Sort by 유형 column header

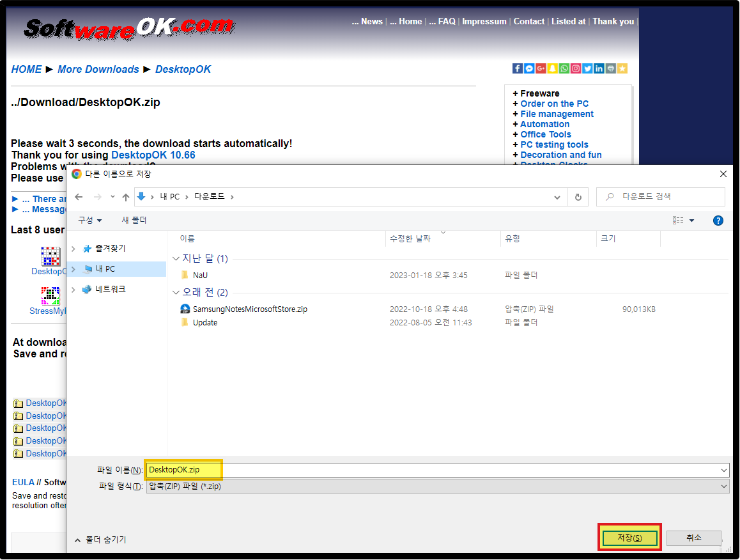pyautogui.click(x=512, y=239)
